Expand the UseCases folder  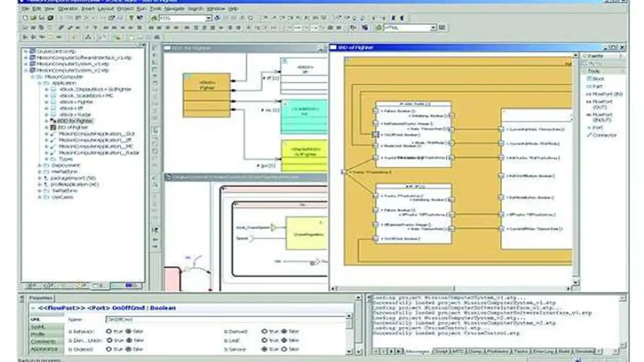(39, 197)
